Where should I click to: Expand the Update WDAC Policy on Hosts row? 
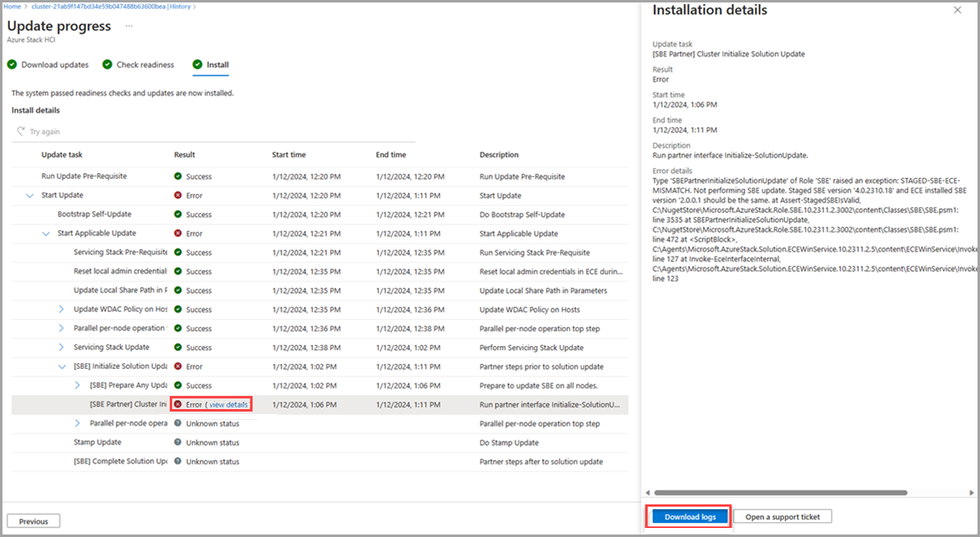tap(62, 309)
